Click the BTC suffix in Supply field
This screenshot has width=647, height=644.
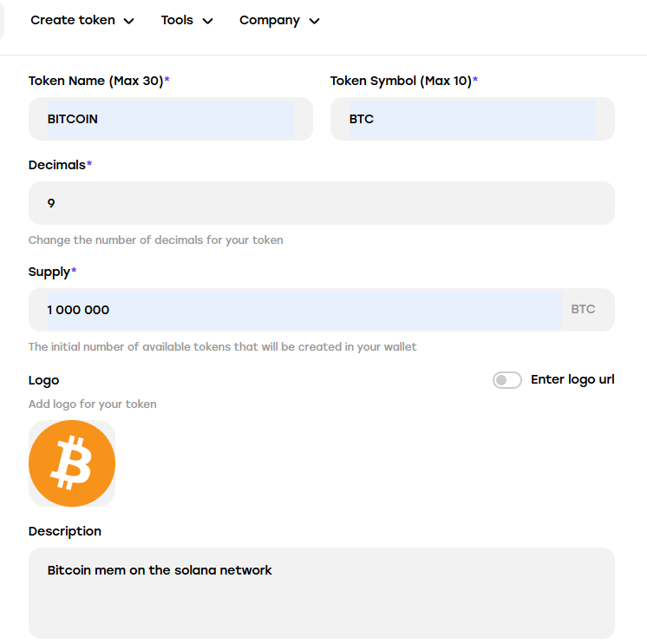pyautogui.click(x=583, y=309)
